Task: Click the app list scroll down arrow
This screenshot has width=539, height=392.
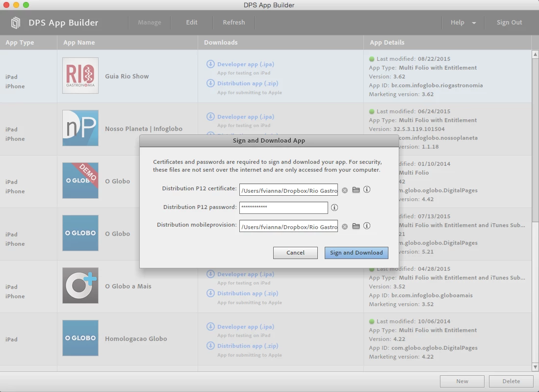Action: [535, 367]
